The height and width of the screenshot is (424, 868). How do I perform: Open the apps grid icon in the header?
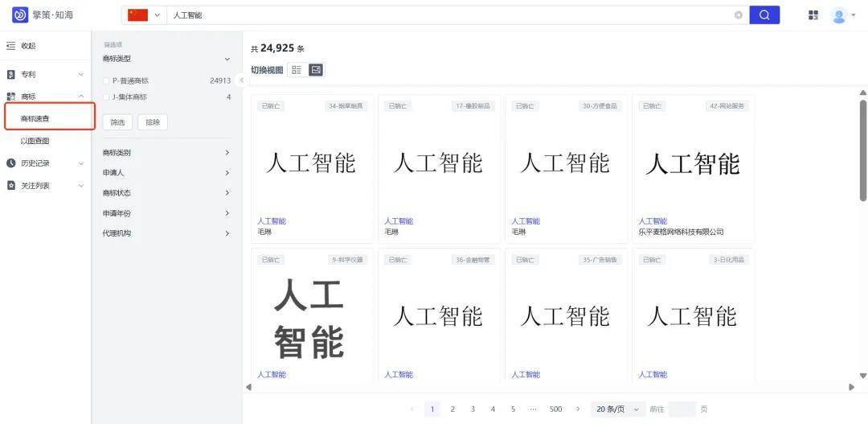813,15
